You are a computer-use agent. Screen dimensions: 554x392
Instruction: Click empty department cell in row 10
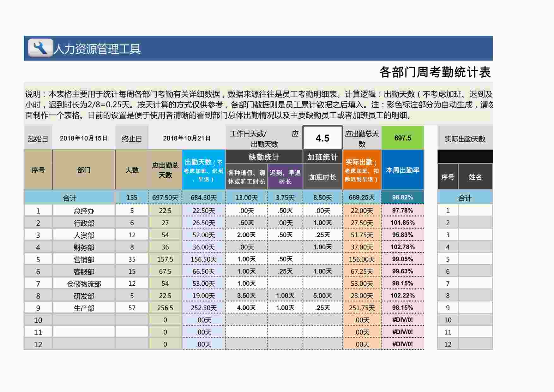click(x=84, y=320)
